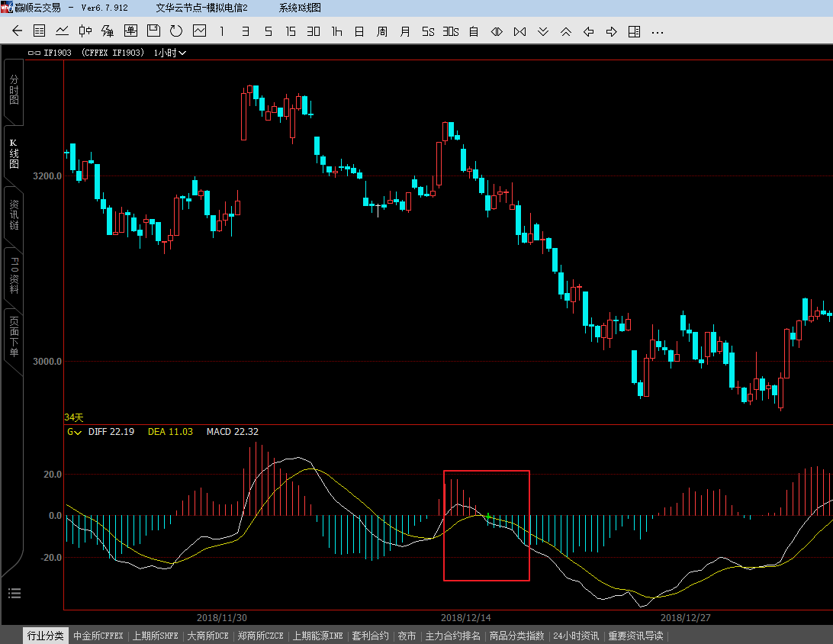
Task: Open the more options ellipsis in toolbar
Action: tap(657, 31)
